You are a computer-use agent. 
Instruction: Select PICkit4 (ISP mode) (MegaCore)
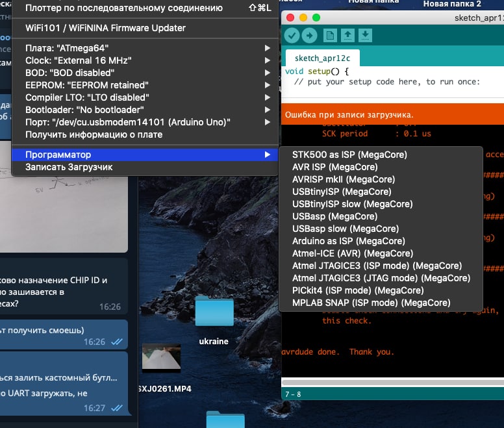tap(381, 290)
